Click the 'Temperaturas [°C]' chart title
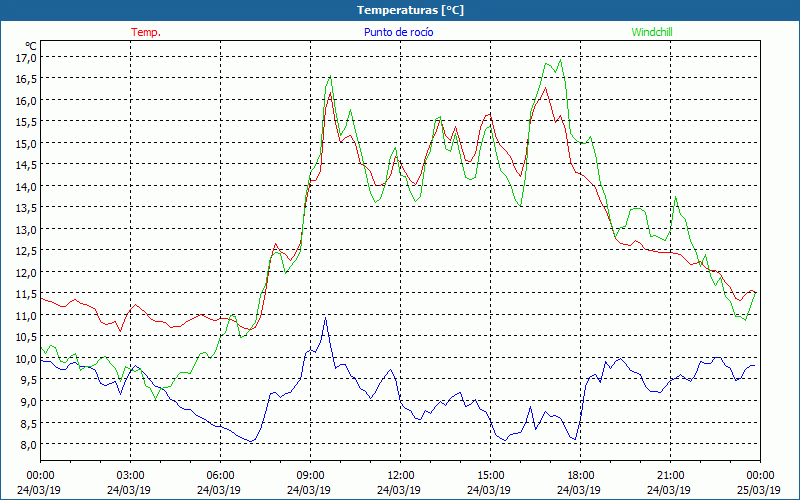This screenshot has width=800, height=500. (x=410, y=10)
